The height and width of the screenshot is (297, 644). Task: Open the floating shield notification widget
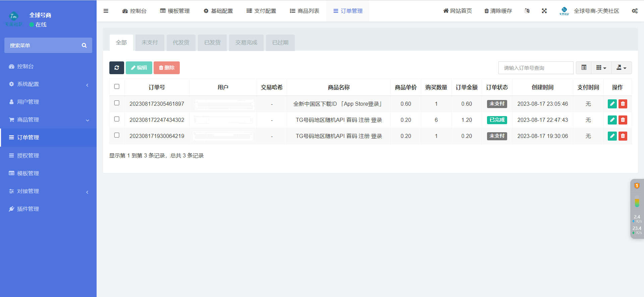pos(637,186)
